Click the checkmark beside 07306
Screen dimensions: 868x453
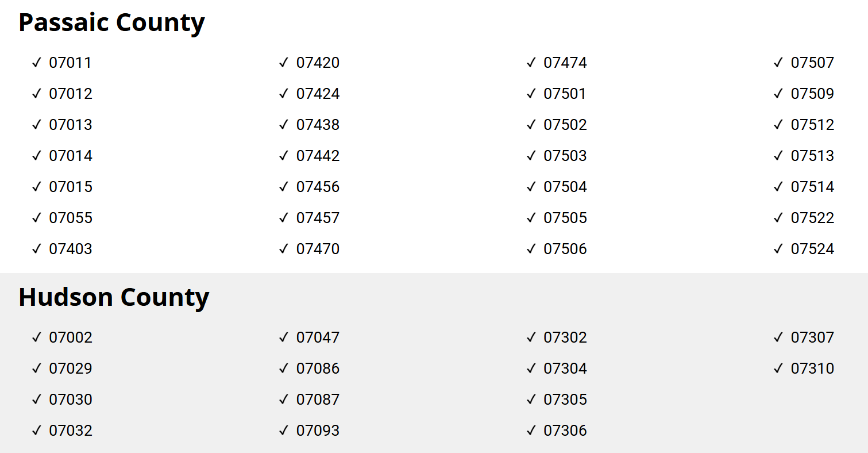point(531,431)
